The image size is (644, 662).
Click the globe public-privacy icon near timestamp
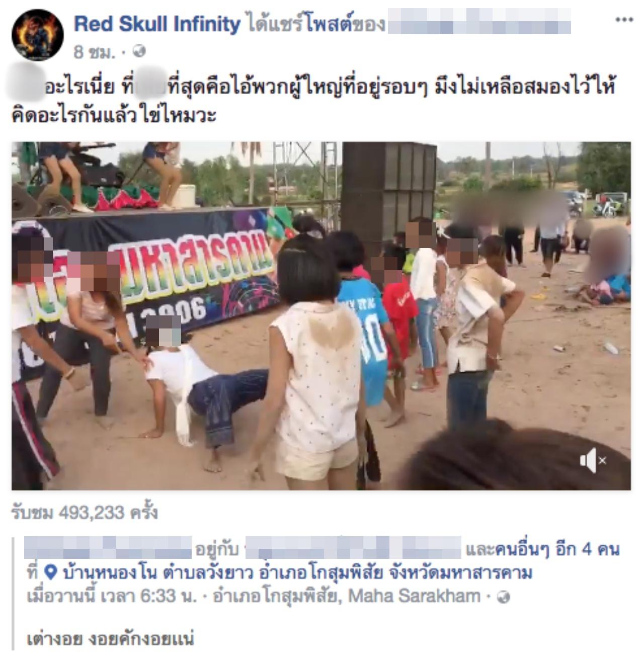(140, 51)
